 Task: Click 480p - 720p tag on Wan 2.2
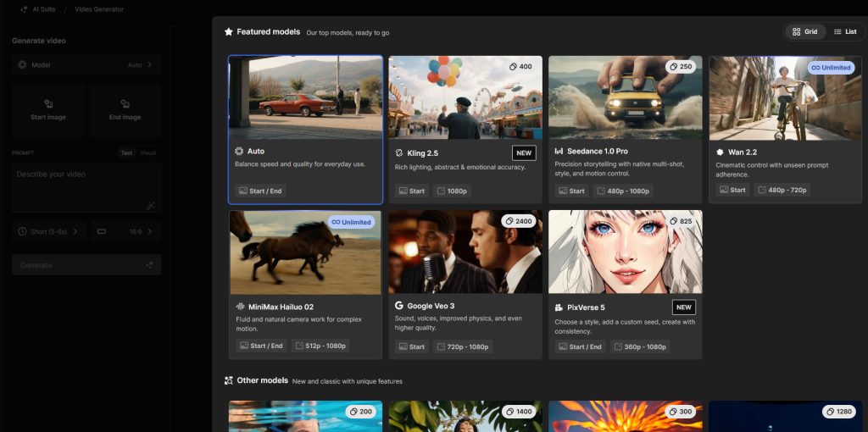point(782,190)
